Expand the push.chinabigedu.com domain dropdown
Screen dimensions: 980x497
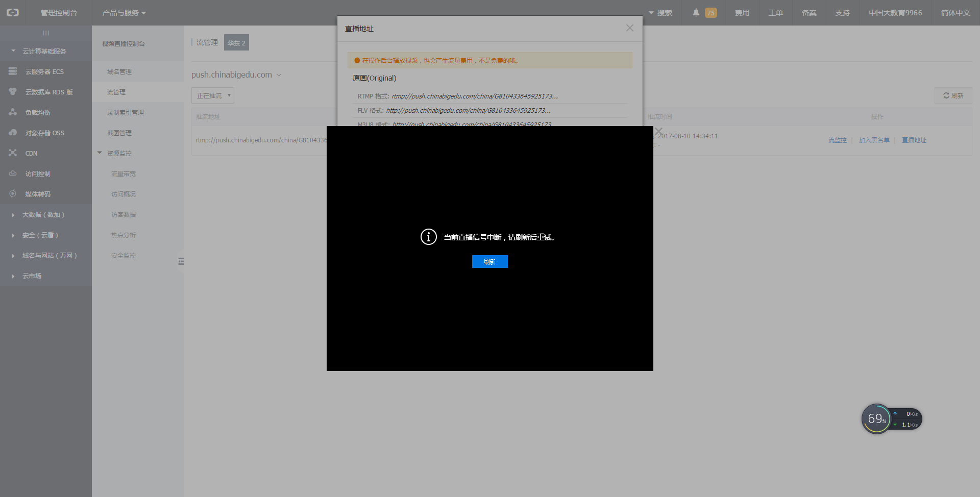click(x=279, y=75)
